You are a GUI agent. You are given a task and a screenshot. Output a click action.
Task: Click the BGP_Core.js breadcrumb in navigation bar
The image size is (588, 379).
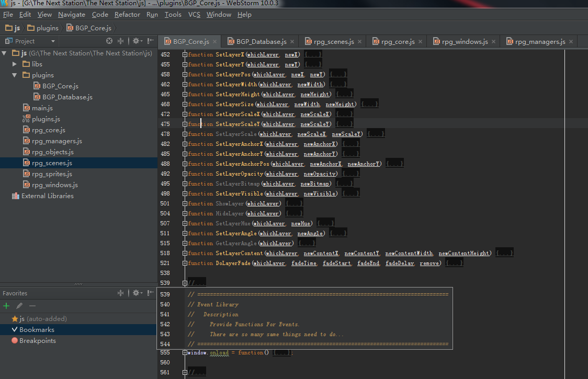coord(89,28)
